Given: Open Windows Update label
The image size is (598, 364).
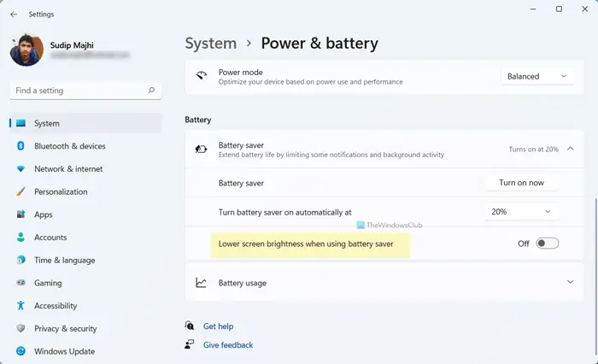Looking at the screenshot, I should click(64, 351).
